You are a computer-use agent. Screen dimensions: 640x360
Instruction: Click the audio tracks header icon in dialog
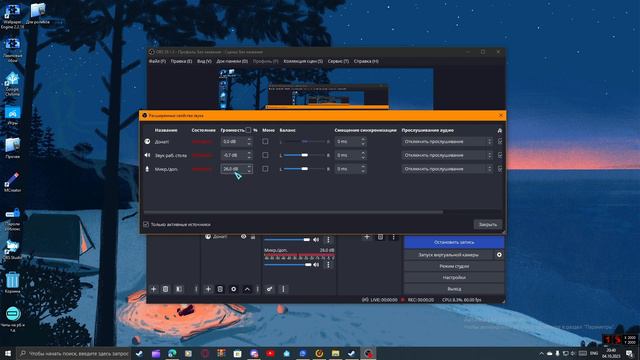[x=500, y=131]
